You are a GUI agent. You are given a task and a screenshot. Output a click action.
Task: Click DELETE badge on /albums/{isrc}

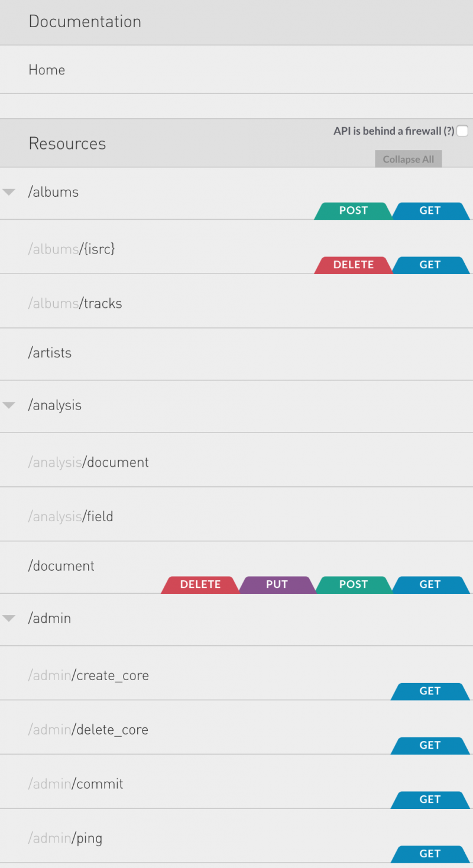[354, 265]
